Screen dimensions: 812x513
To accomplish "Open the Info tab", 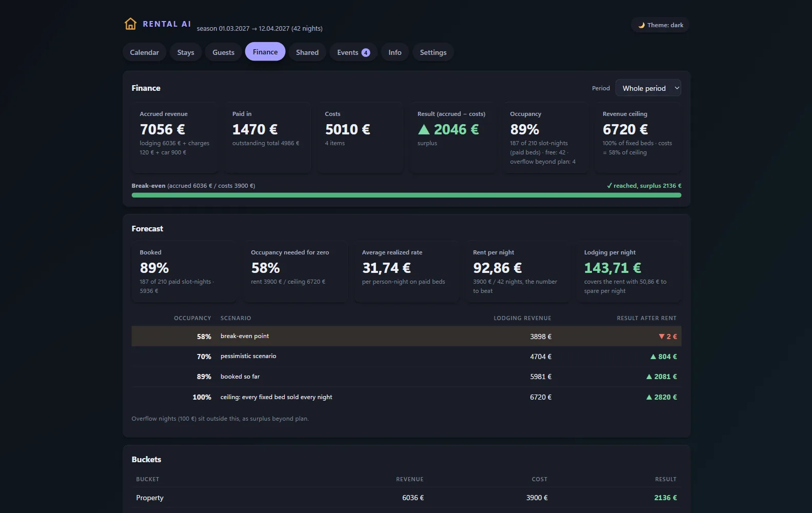I will click(395, 52).
